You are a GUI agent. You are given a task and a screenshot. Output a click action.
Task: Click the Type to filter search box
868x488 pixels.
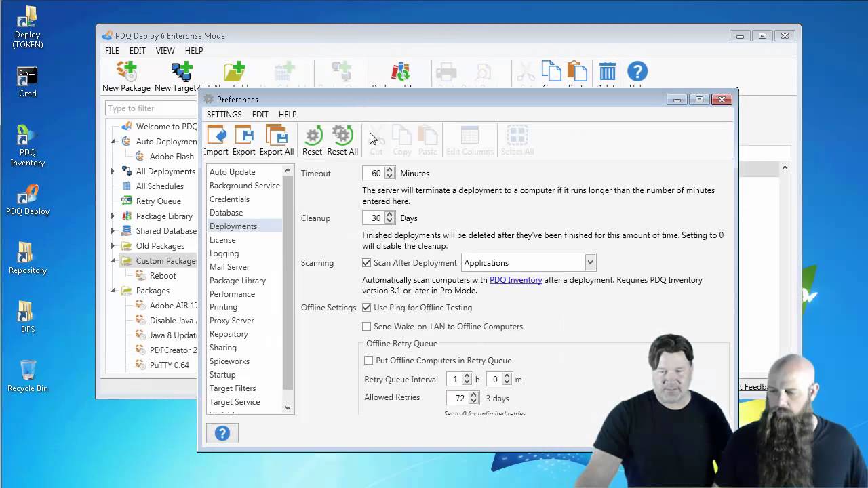[151, 108]
